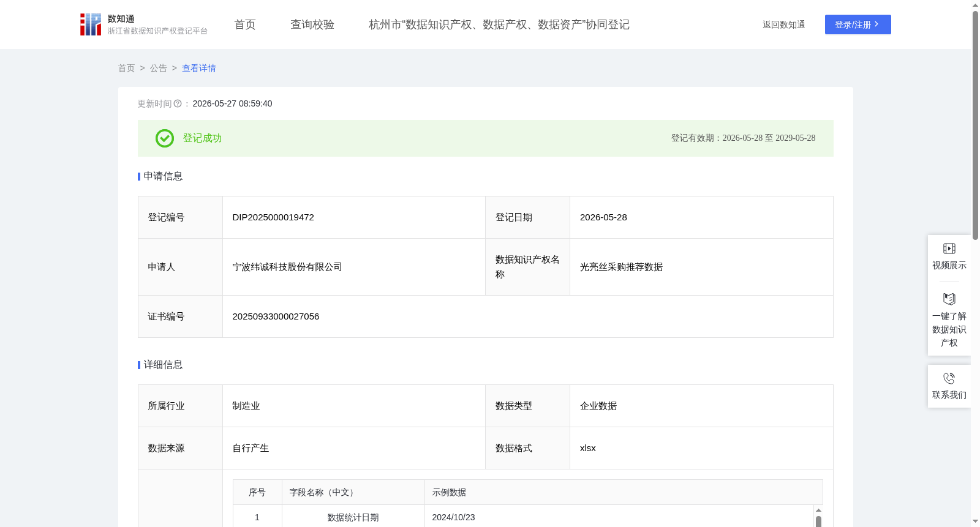
Task: Click the 登记编号 label cell
Action: (x=181, y=217)
